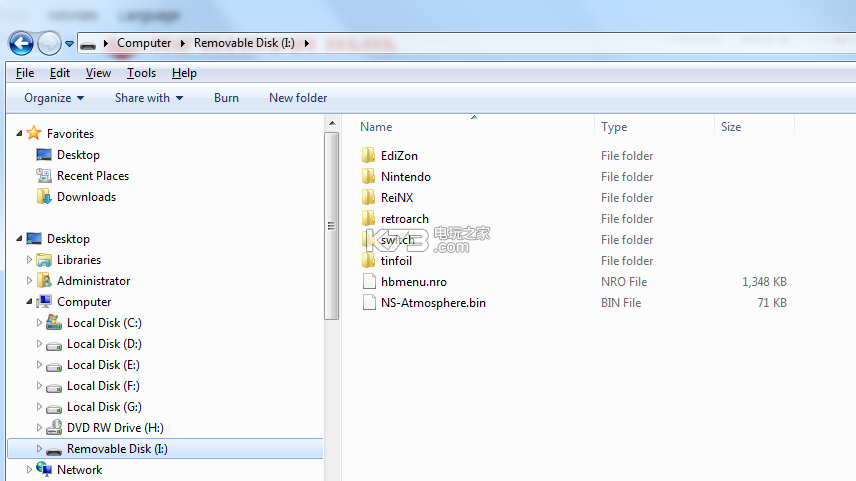Screen dimensions: 856x481
Task: Open the Share with dropdown
Action: tap(149, 98)
